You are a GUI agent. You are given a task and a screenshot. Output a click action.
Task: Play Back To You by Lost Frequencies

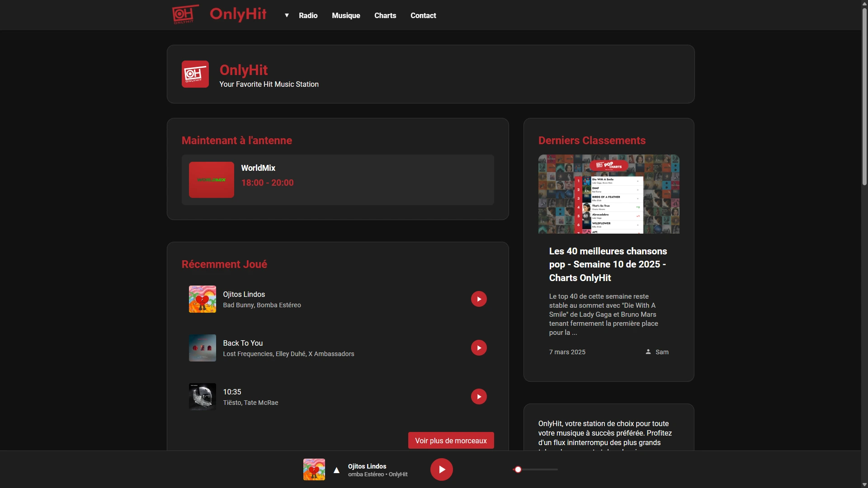point(479,348)
